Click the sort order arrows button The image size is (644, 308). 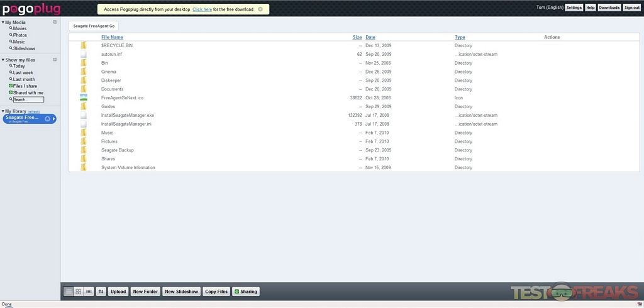click(x=101, y=292)
